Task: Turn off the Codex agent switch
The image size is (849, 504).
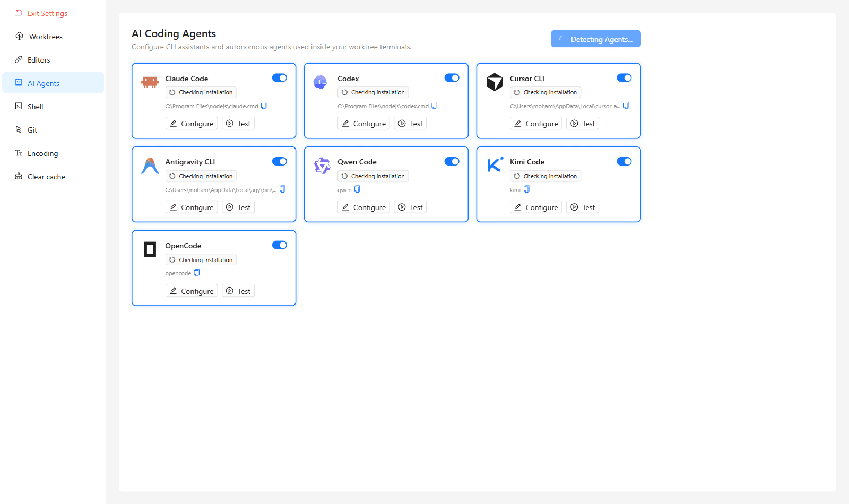Action: click(452, 78)
